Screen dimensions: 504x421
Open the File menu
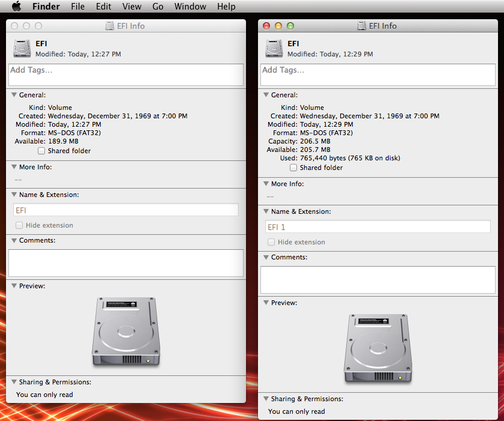[x=78, y=7]
